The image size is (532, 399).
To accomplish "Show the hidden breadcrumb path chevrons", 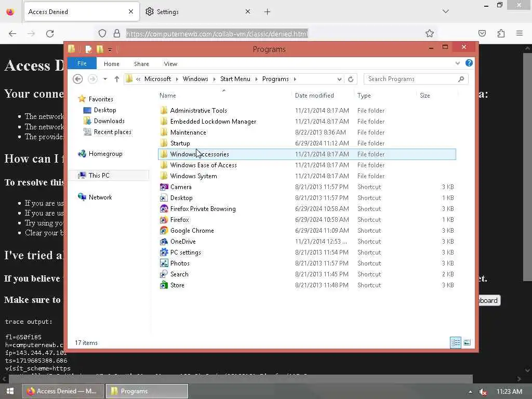I will pos(138,79).
